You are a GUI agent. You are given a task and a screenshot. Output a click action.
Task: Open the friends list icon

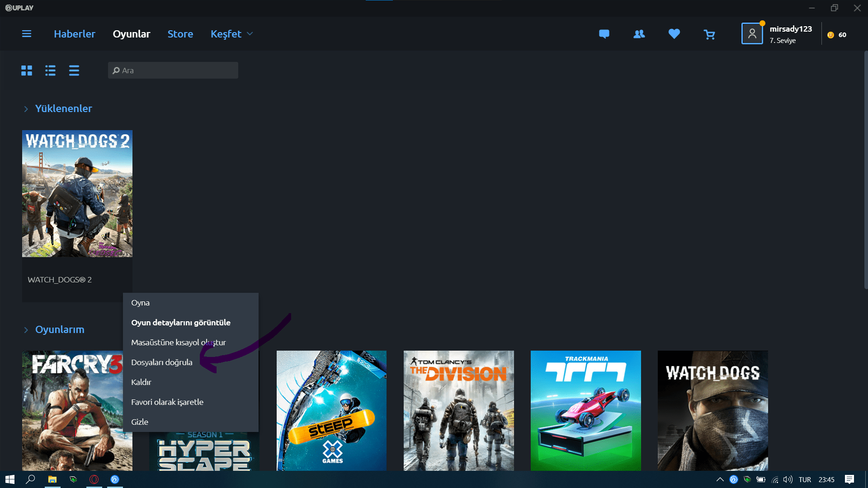[x=639, y=34]
